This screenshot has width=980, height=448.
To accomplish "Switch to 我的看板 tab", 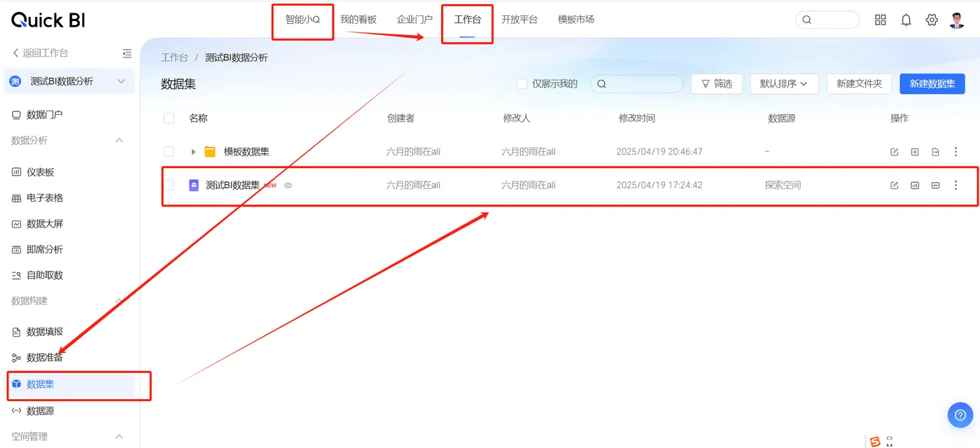I will [358, 20].
